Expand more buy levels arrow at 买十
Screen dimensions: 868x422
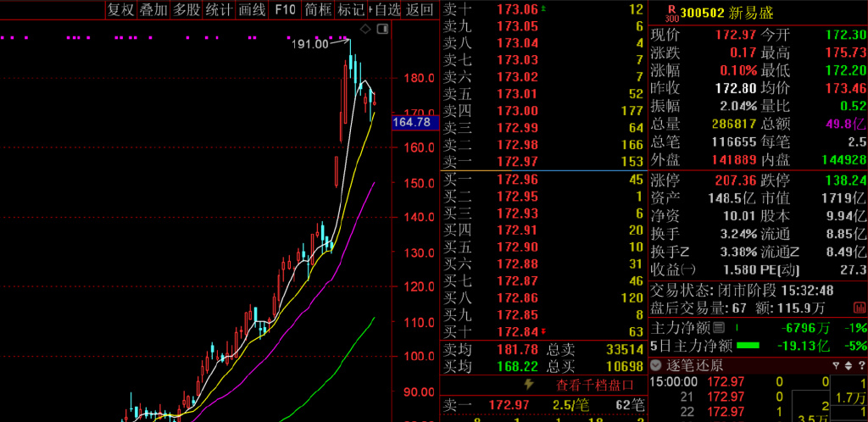click(x=543, y=331)
